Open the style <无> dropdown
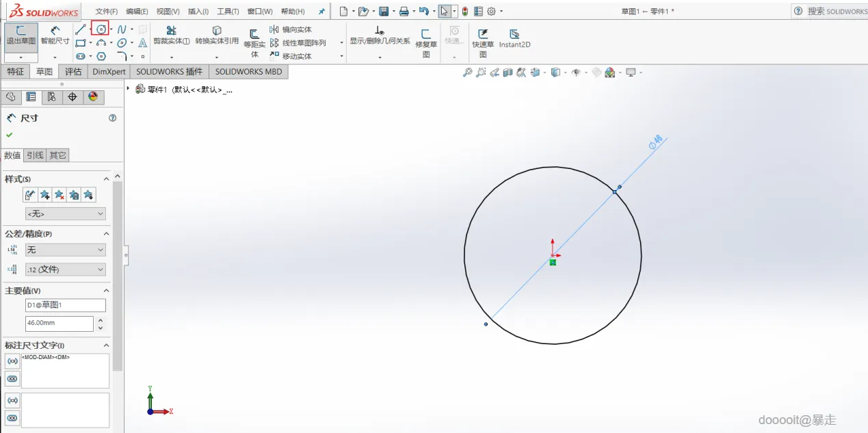The image size is (868, 433). 66,214
